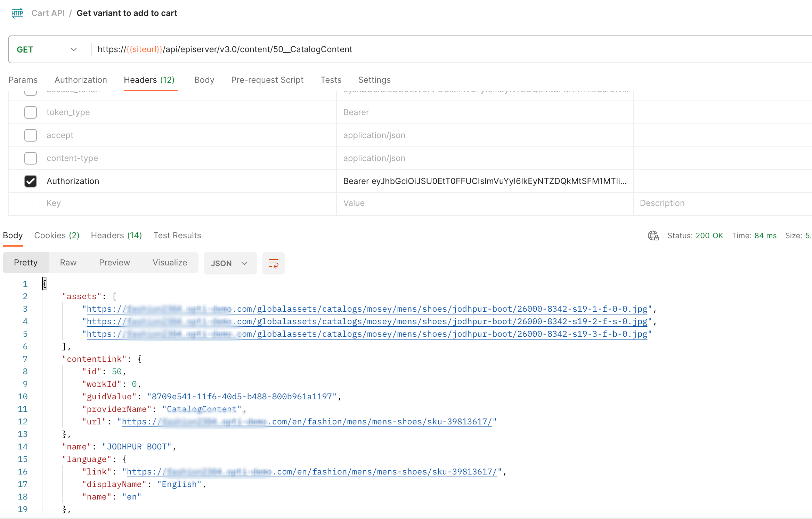Click the empty Description header field
Image resolution: width=812 pixels, height=519 pixels.
click(x=723, y=203)
